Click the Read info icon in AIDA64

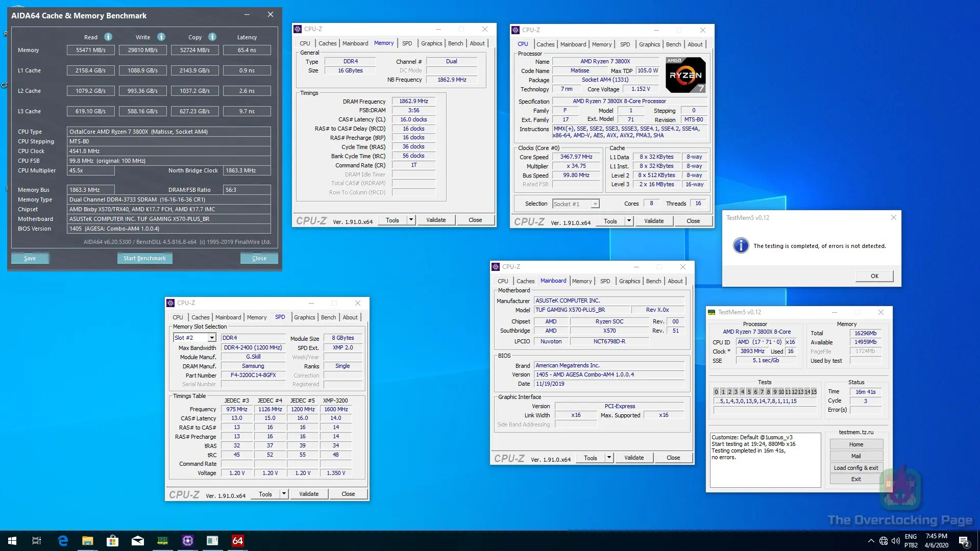108,37
